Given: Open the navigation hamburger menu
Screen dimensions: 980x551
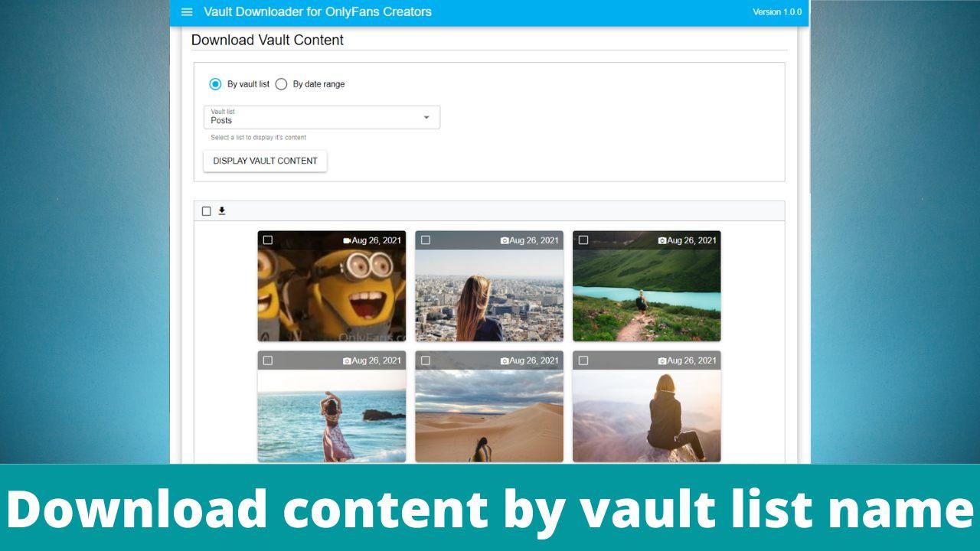Looking at the screenshot, I should click(x=187, y=11).
